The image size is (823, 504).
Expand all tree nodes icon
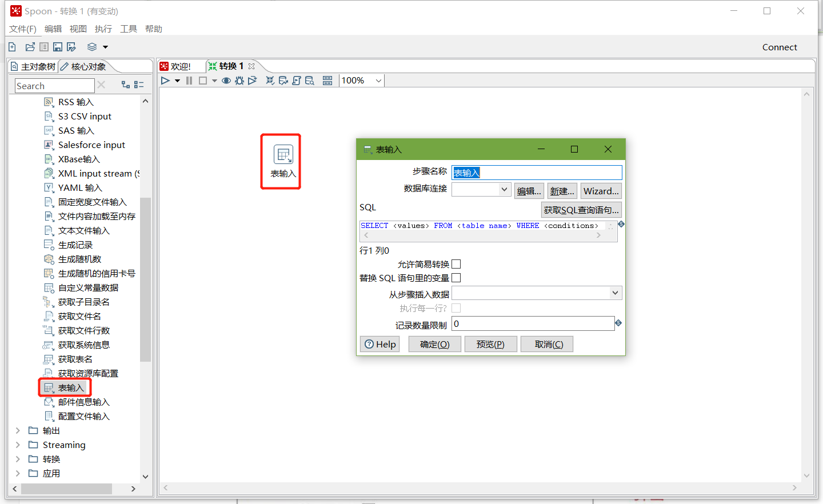[126, 85]
